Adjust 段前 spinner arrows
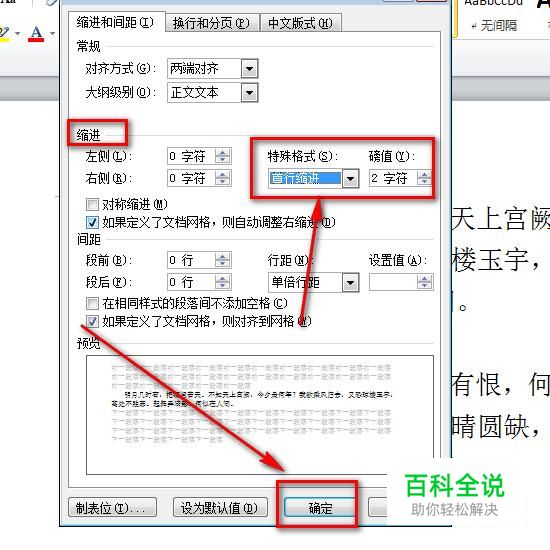Image resolution: width=550 pixels, height=550 pixels. (223, 260)
